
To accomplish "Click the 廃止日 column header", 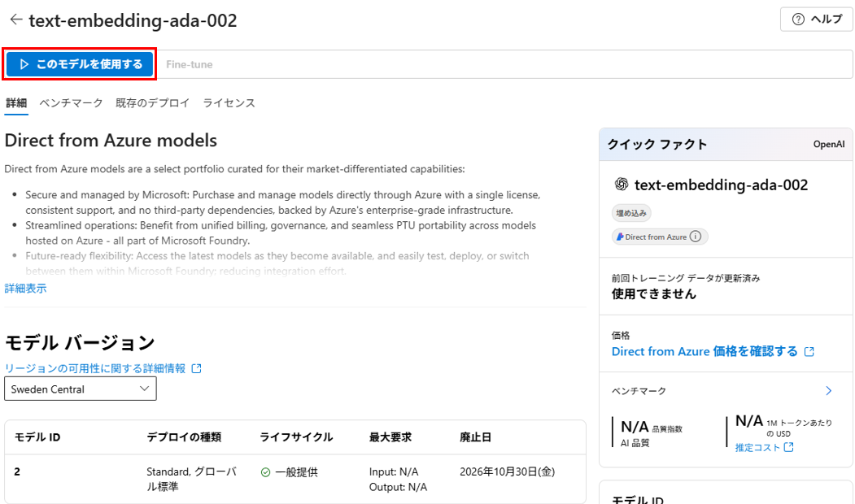I will [475, 437].
